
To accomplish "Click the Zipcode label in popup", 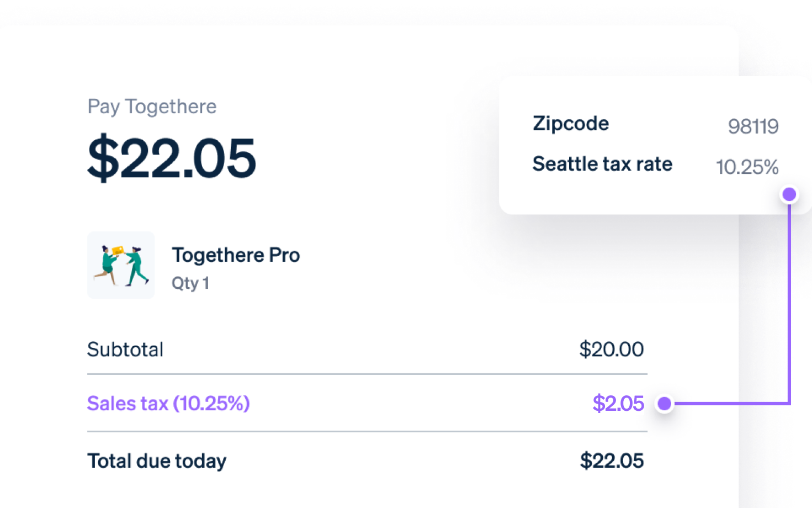I will coord(571,124).
